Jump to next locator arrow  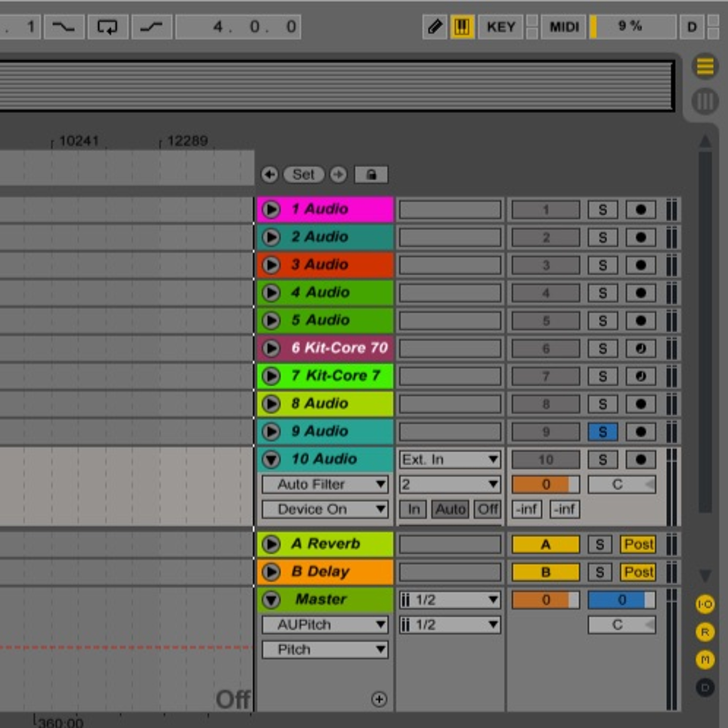pyautogui.click(x=338, y=174)
